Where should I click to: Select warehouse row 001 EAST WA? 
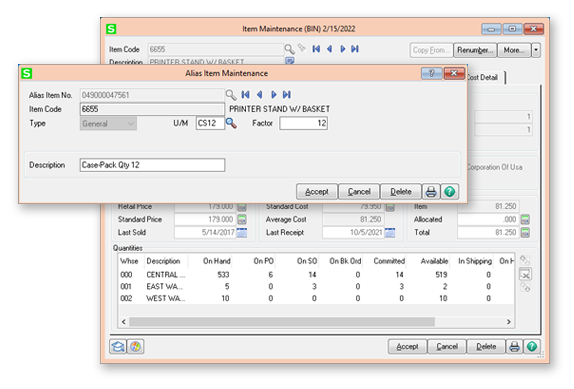click(316, 287)
